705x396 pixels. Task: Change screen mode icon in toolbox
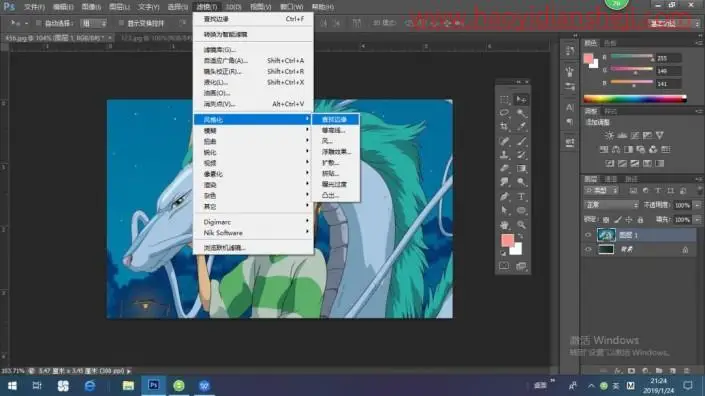[521, 266]
